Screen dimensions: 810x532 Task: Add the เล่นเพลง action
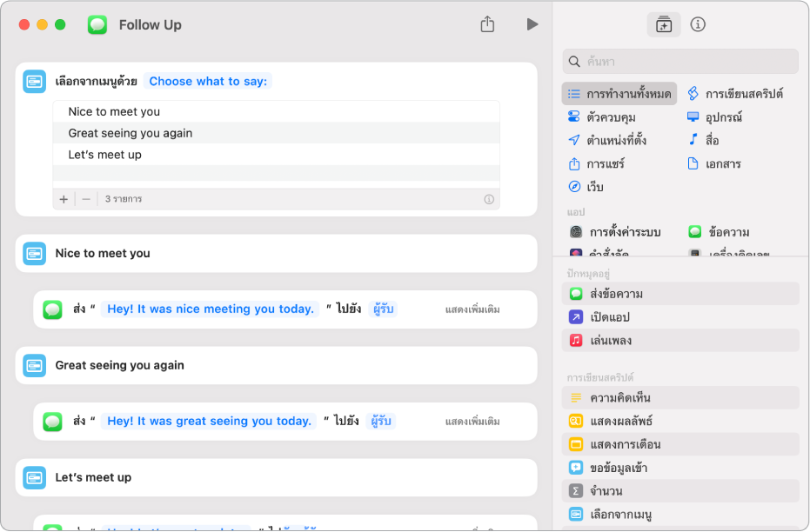[610, 340]
